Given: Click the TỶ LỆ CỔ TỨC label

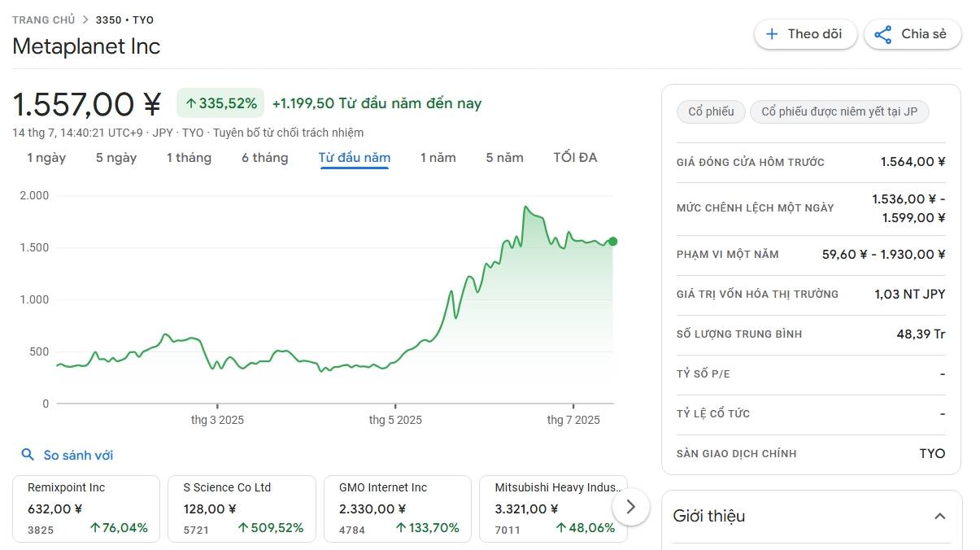Looking at the screenshot, I should coord(713,413).
